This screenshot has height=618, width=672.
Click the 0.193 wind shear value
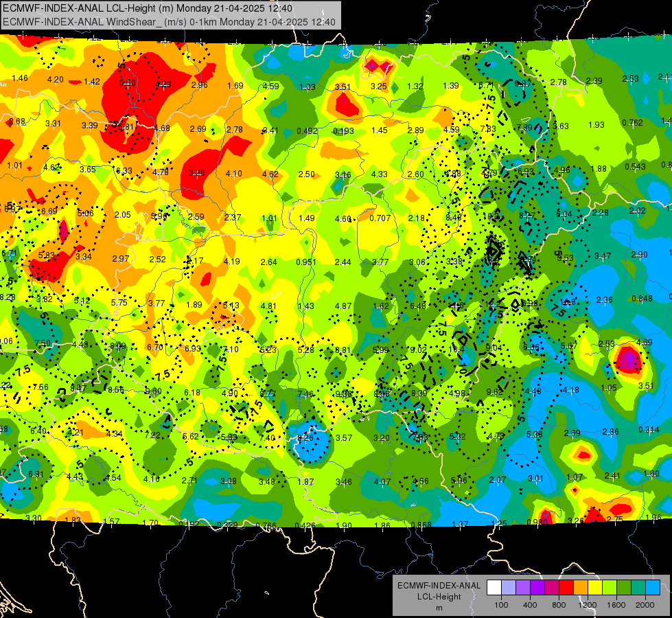point(343,130)
